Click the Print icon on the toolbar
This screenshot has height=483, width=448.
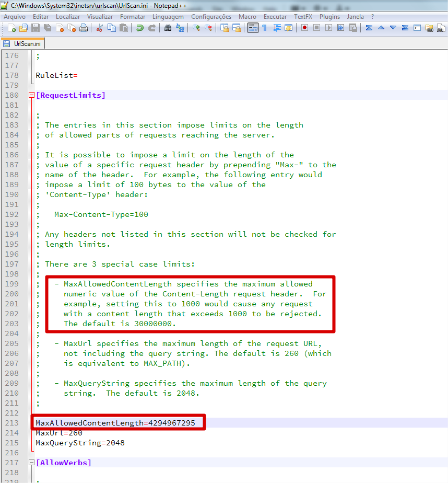(83, 28)
